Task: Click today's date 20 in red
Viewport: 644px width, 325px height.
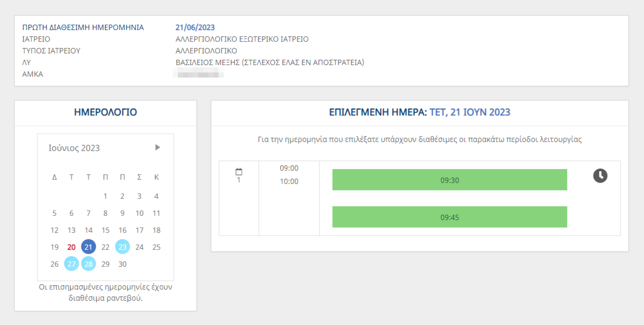Action: (72, 247)
